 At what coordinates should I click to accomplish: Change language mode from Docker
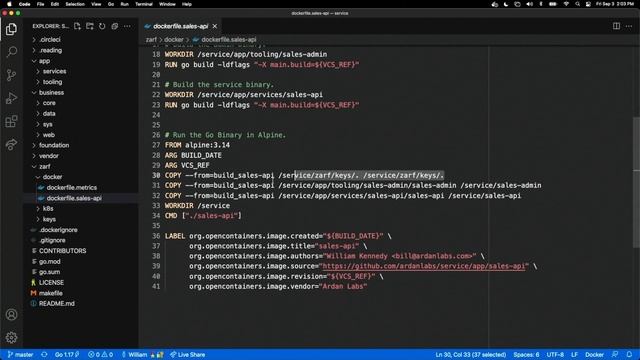594,355
